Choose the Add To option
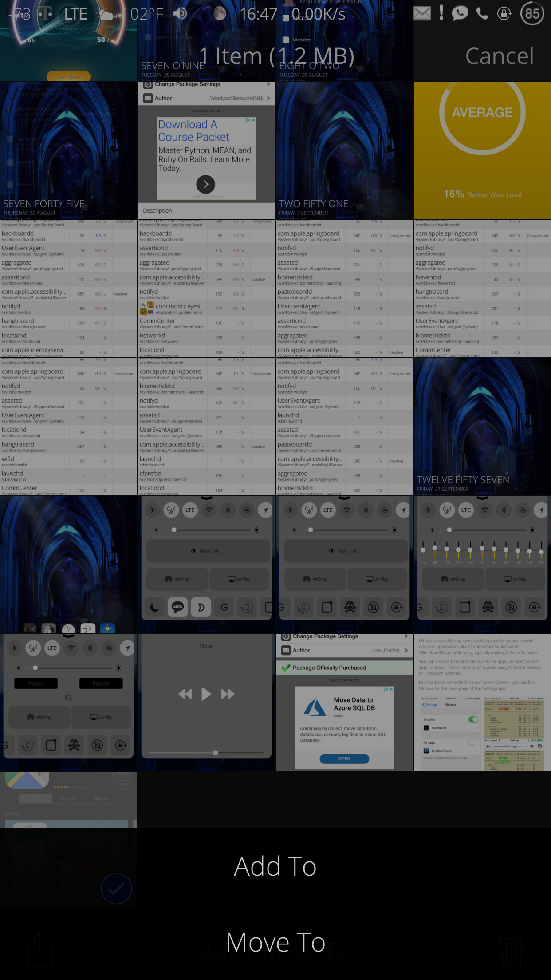Image resolution: width=551 pixels, height=980 pixels. pyautogui.click(x=275, y=866)
